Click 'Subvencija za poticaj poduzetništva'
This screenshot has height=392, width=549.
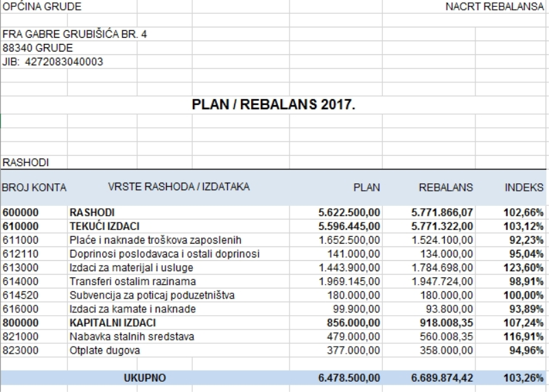point(152,295)
